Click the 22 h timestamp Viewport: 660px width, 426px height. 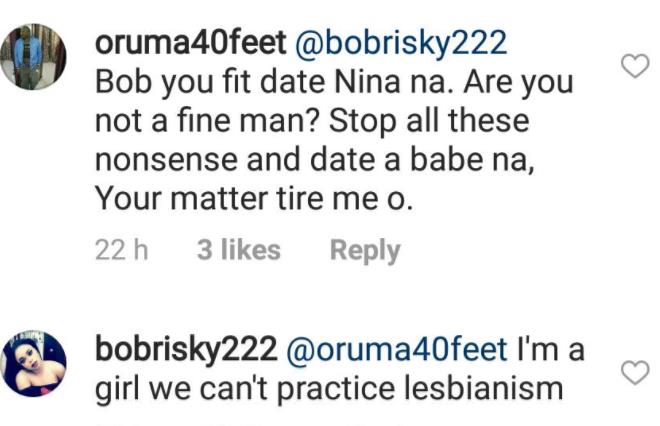click(121, 250)
